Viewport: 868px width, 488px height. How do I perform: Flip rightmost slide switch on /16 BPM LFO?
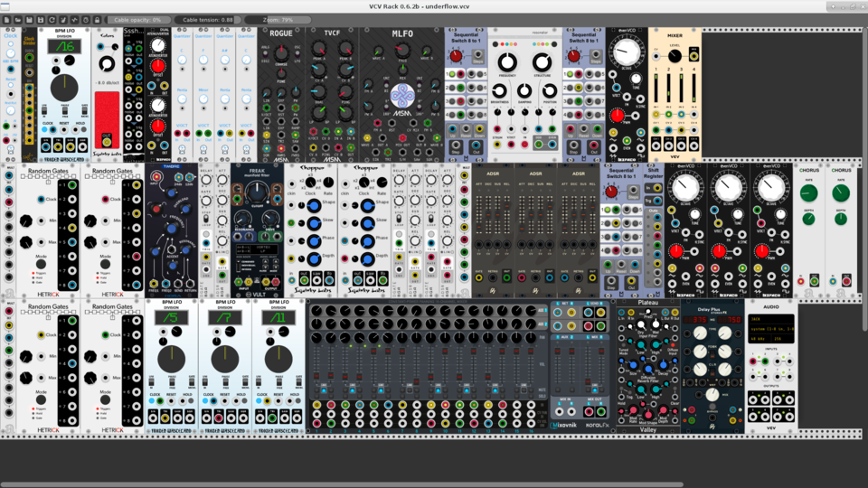coord(84,112)
